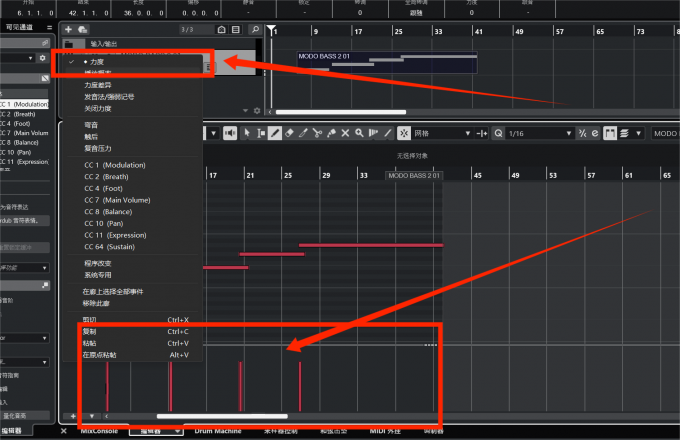Open the 编辑器 tab dropdown in lower zone
Screen dimensions: 680x440
pos(177,431)
